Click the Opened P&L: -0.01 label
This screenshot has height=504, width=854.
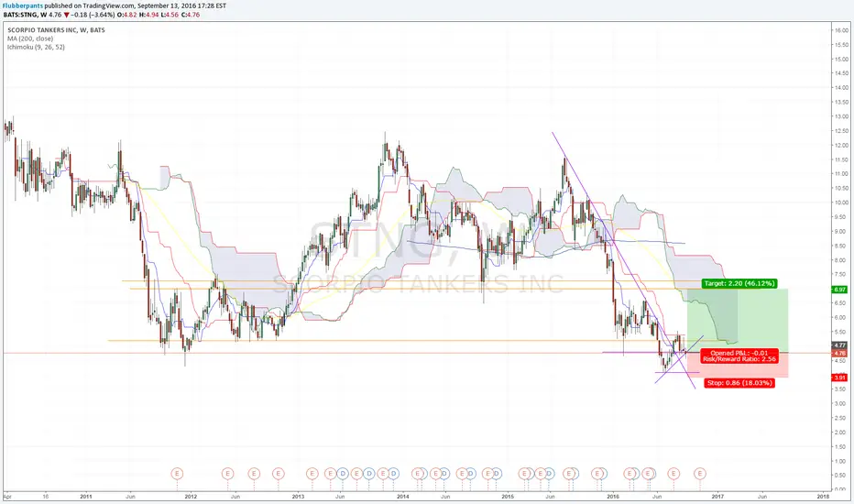pyautogui.click(x=739, y=353)
